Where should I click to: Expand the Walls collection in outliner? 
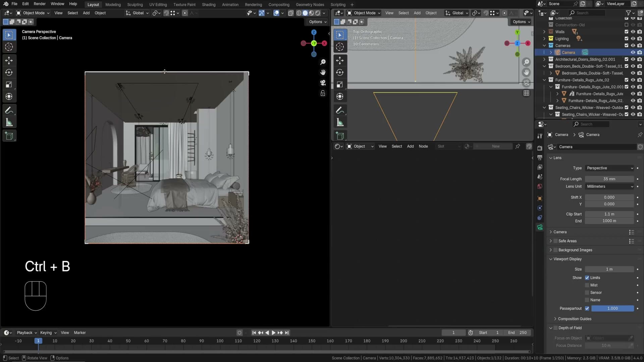(x=544, y=32)
